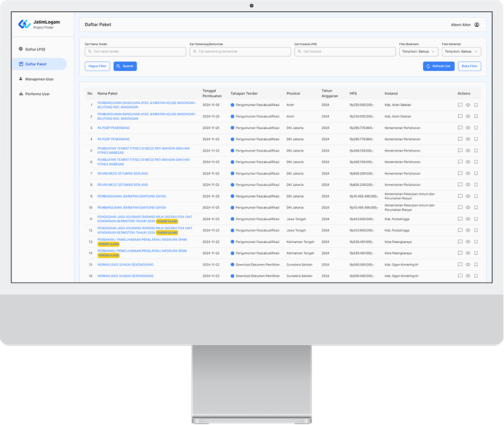This screenshot has width=504, height=425.
Task: Click bookmark icon on row 1 Aceh package
Action: click(x=476, y=105)
